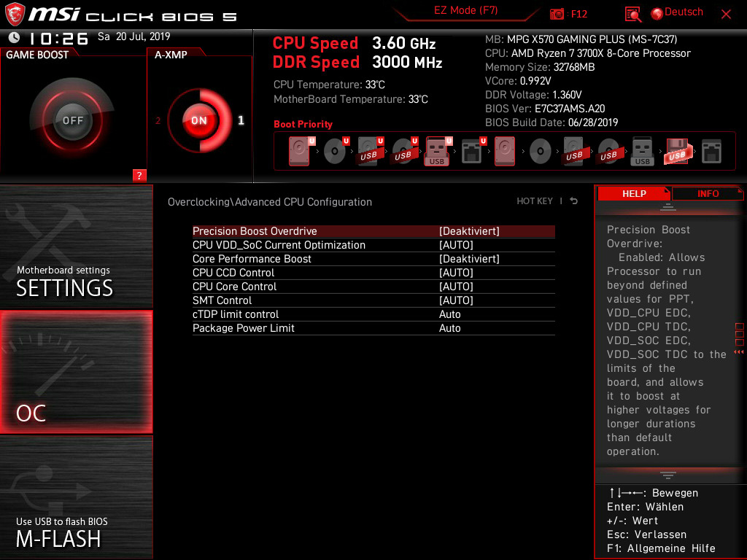The image size is (747, 560).
Task: Go back with the return arrow icon
Action: coord(573,201)
